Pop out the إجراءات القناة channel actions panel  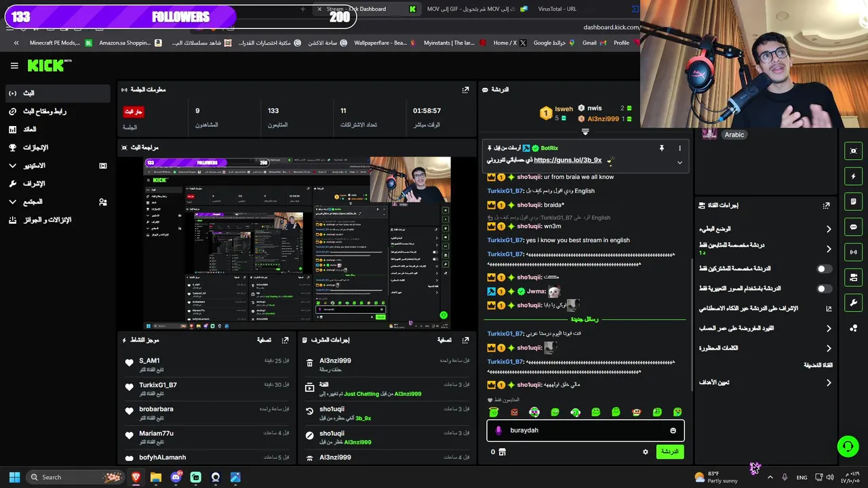[x=826, y=205]
